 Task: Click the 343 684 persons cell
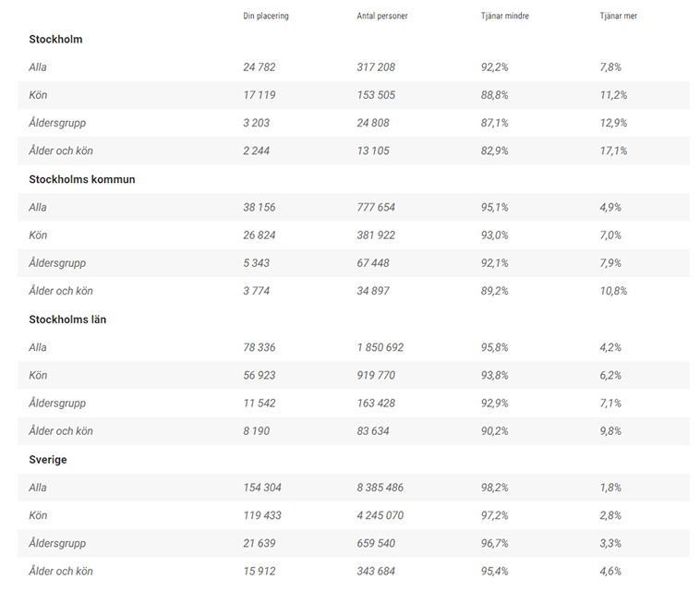tap(376, 572)
